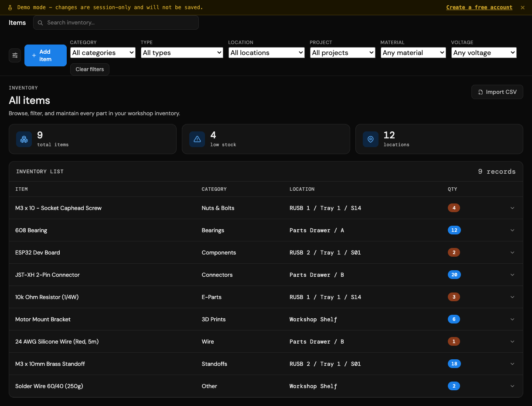Open the Category filter dropdown
The image size is (532, 406).
click(103, 53)
